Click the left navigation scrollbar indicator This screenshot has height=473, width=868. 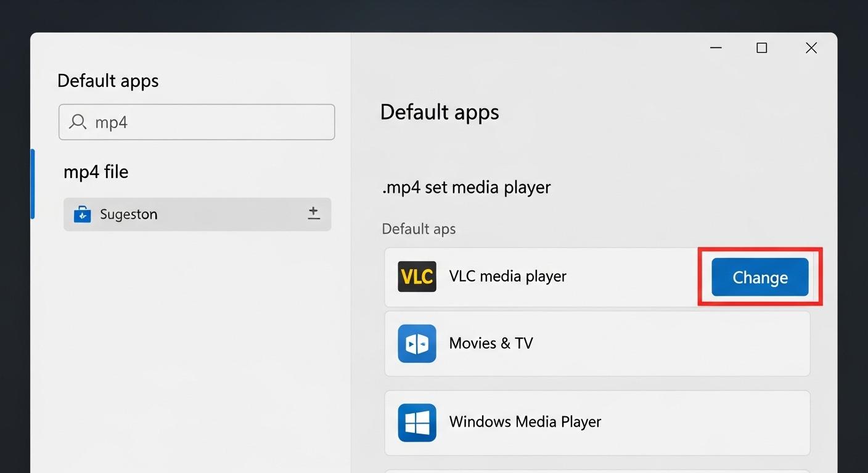click(33, 184)
